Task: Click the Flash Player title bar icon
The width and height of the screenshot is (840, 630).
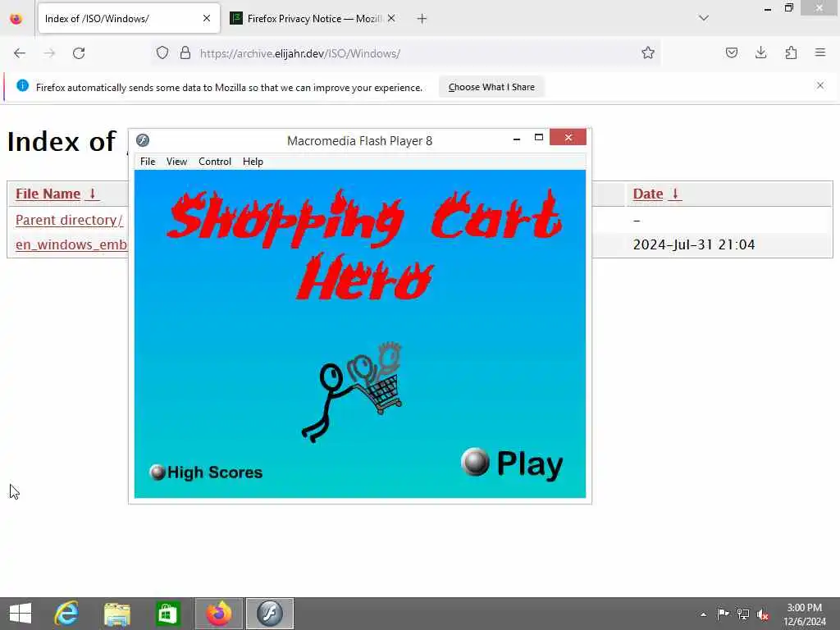Action: [143, 140]
